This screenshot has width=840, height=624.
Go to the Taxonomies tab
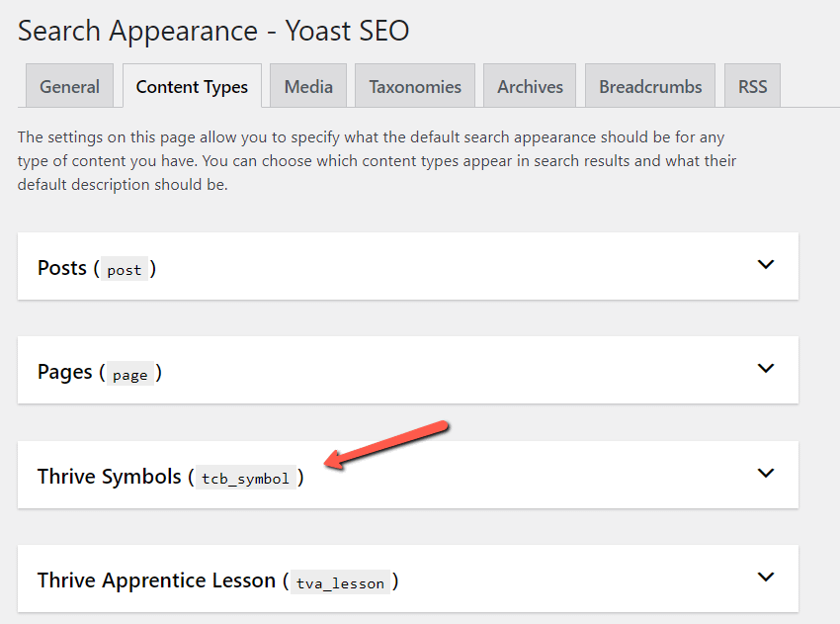(415, 86)
